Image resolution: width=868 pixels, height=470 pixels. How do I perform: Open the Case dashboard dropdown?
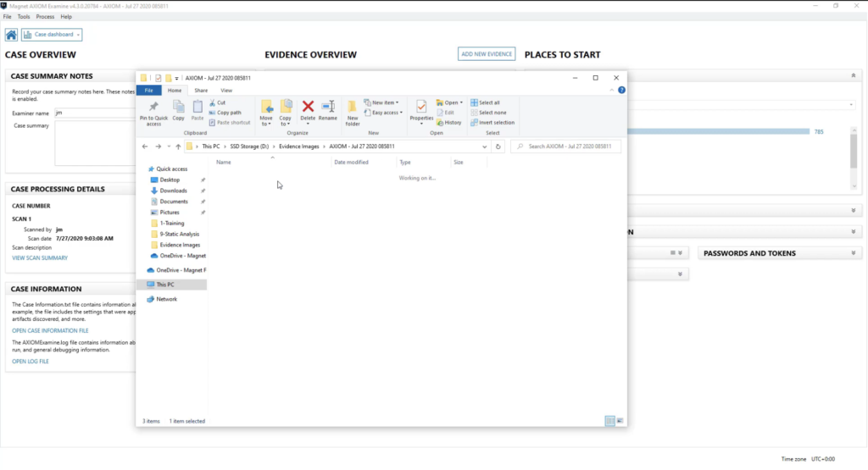tap(52, 35)
